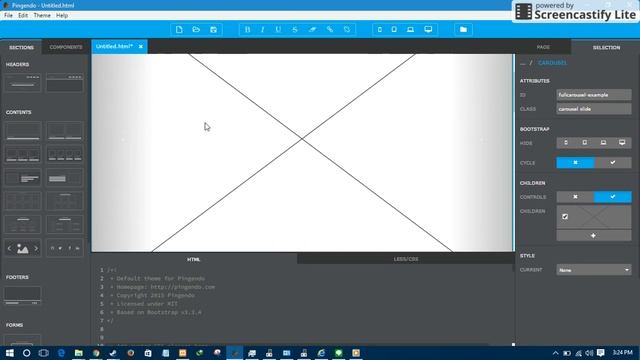Open the project folder toolbar button
The width and height of the screenshot is (640, 360).
[463, 29]
